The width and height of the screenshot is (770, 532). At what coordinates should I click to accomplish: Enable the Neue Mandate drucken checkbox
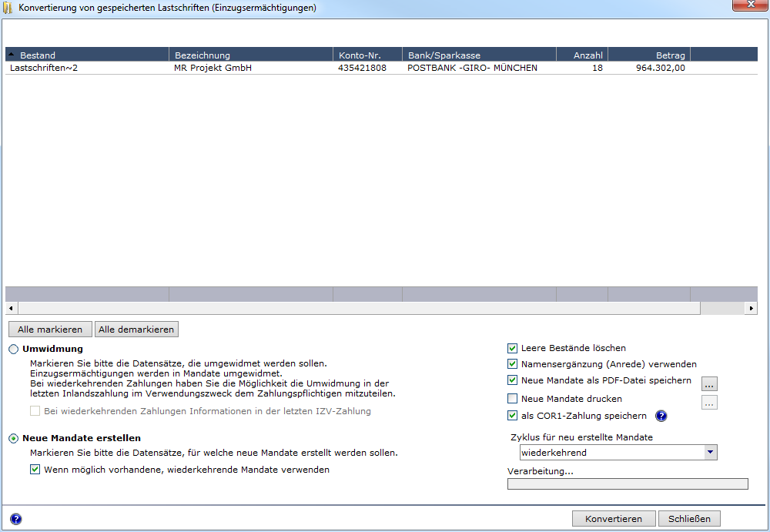click(x=512, y=398)
